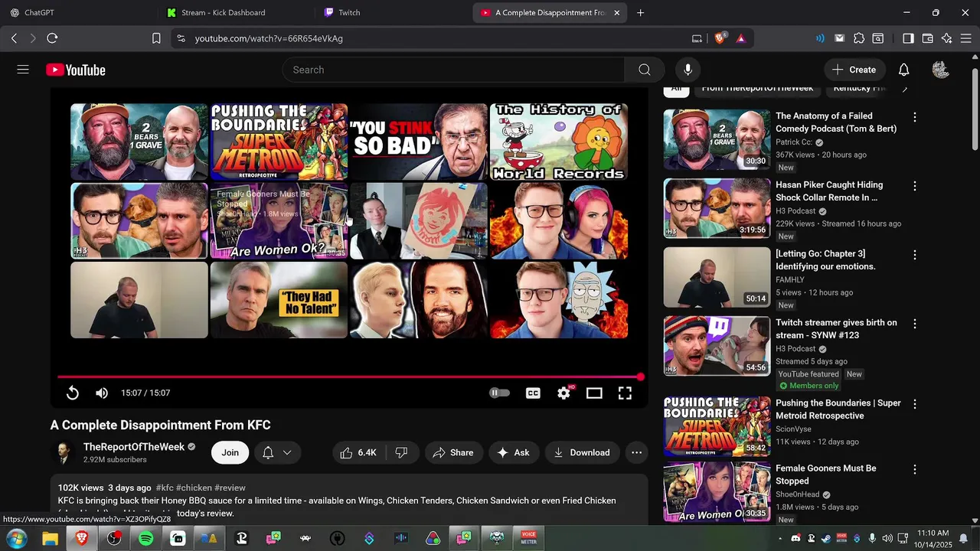980x551 pixels.
Task: Ask about this video
Action: click(513, 452)
